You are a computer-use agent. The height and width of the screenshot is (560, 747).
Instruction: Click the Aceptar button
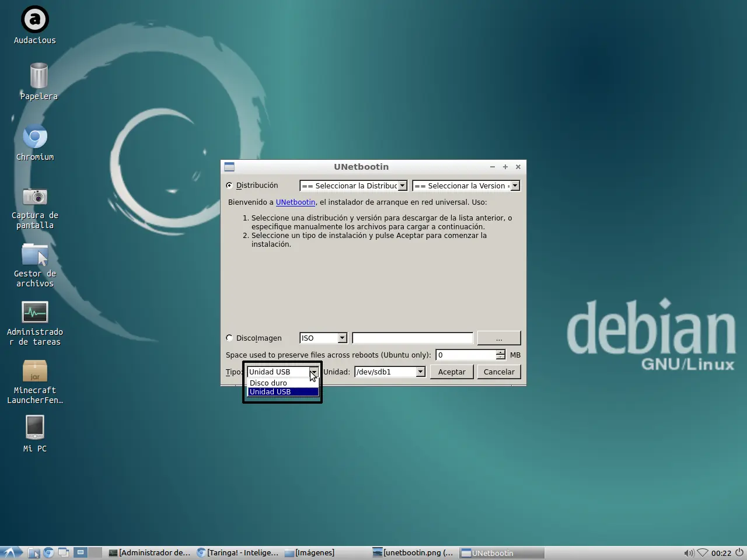coord(452,372)
